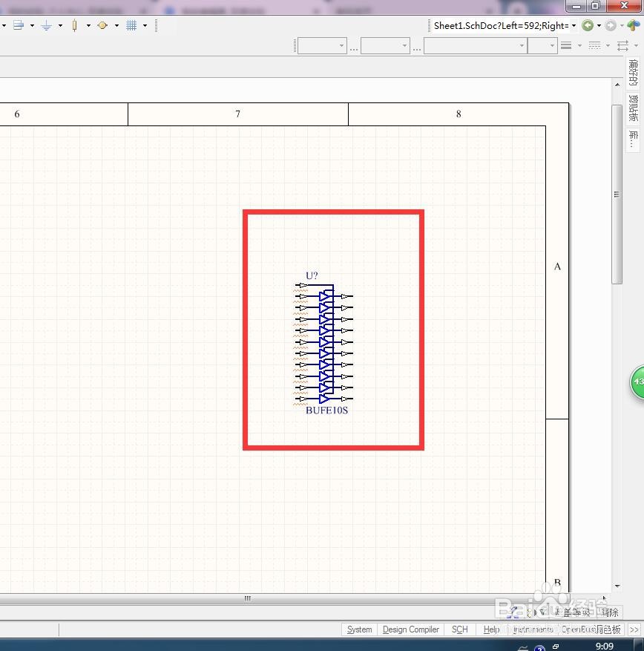Open the Help panel menu
Viewport: 644px width, 651px height.
491,629
